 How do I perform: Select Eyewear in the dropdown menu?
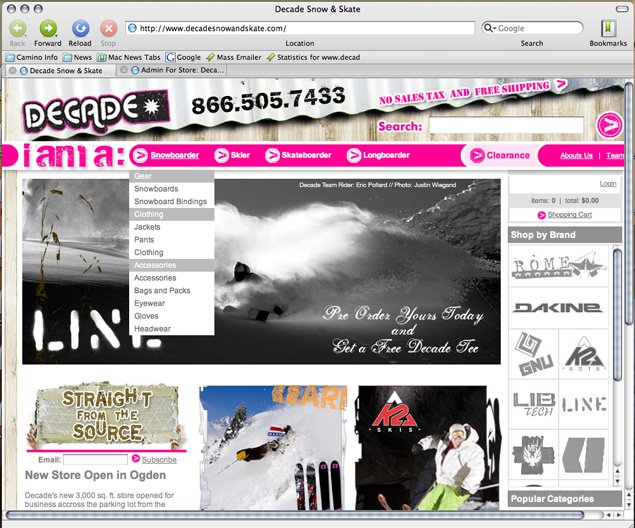pos(149,303)
